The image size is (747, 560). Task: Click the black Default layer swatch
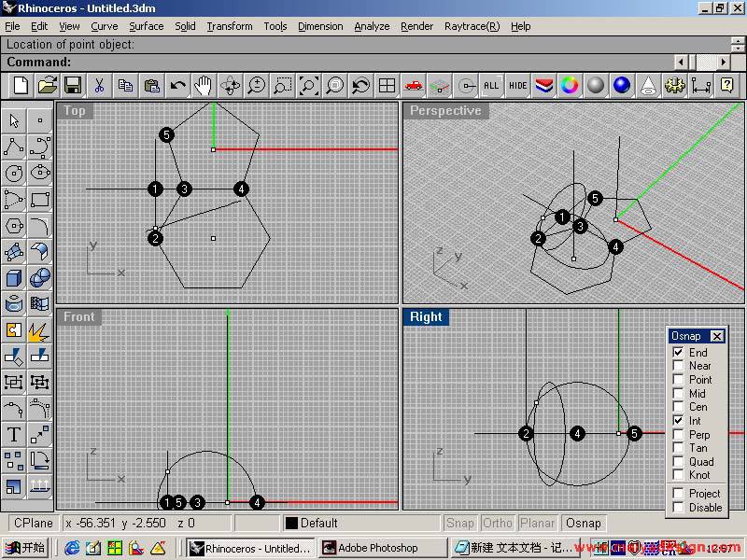coord(291,524)
